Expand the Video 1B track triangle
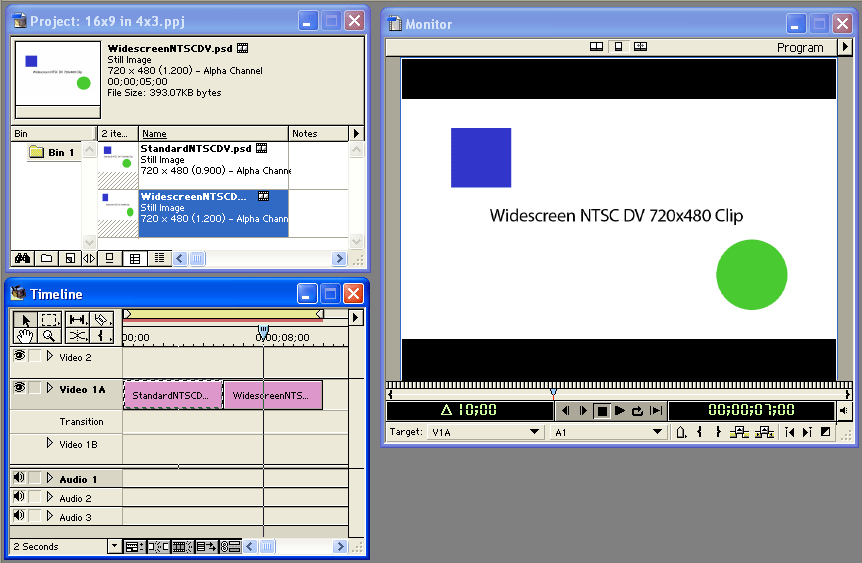Viewport: 862px width, 563px height. point(50,443)
